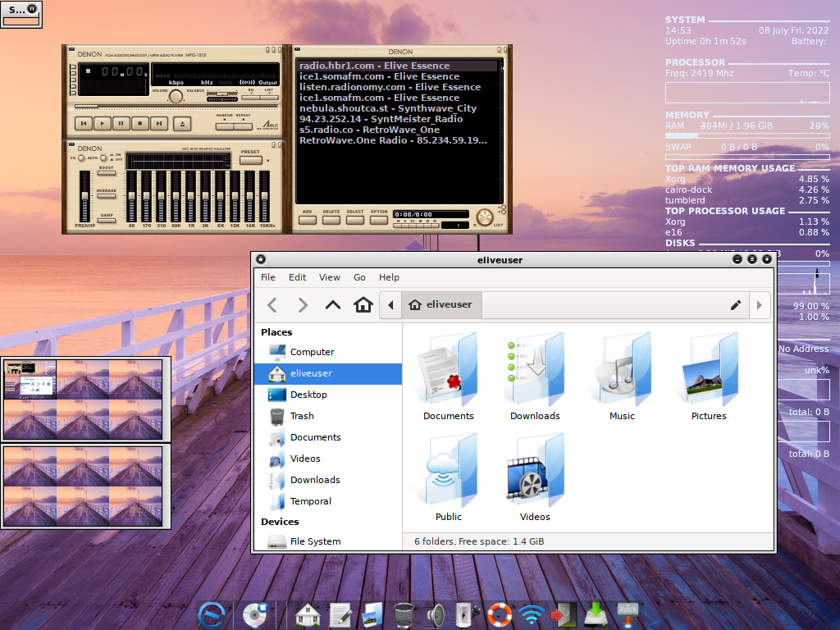Click the Elive logo icon in dock
The width and height of the screenshot is (840, 630).
[x=212, y=615]
